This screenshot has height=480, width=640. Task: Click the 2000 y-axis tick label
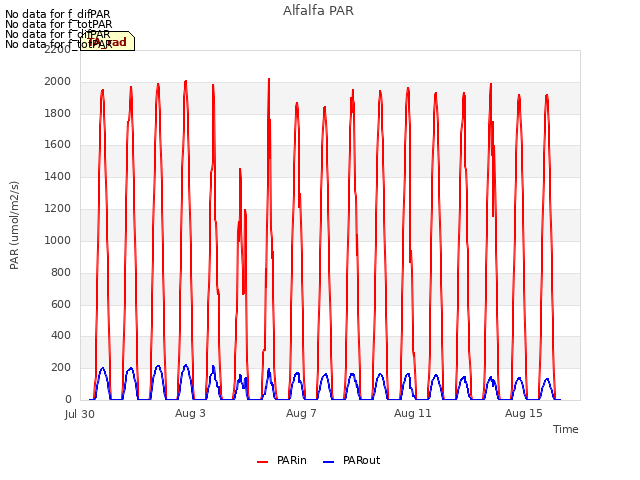point(58,82)
